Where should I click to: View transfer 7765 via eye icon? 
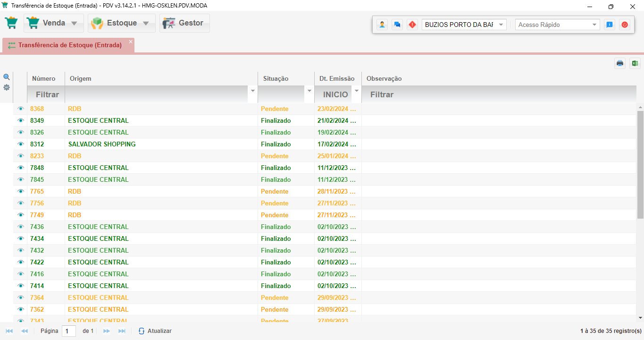(20, 191)
